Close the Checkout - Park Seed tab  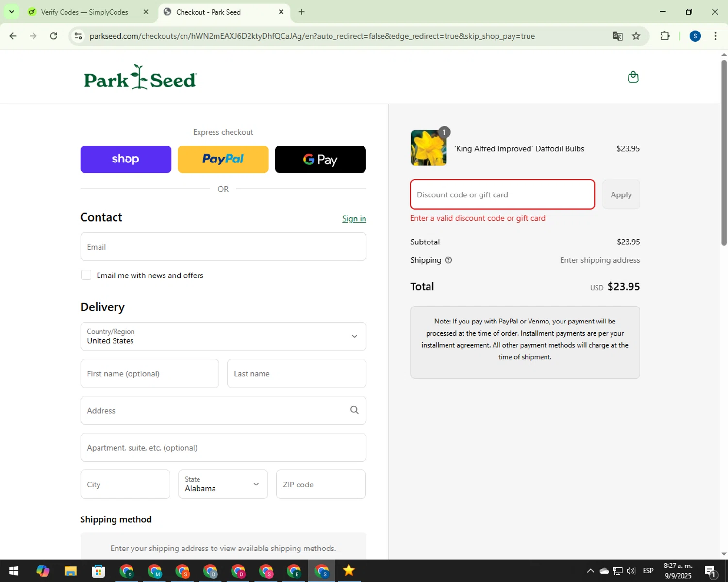281,12
